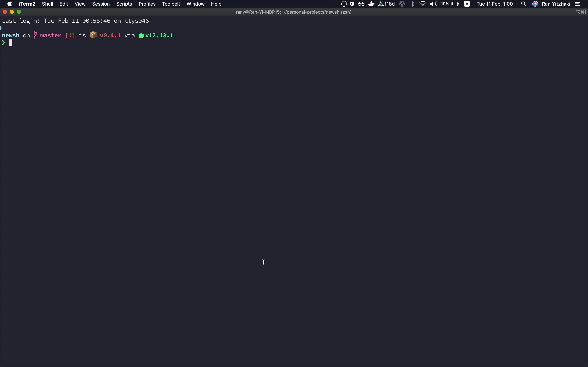The image size is (588, 367).
Task: Open the Wi-Fi status menu
Action: (423, 4)
